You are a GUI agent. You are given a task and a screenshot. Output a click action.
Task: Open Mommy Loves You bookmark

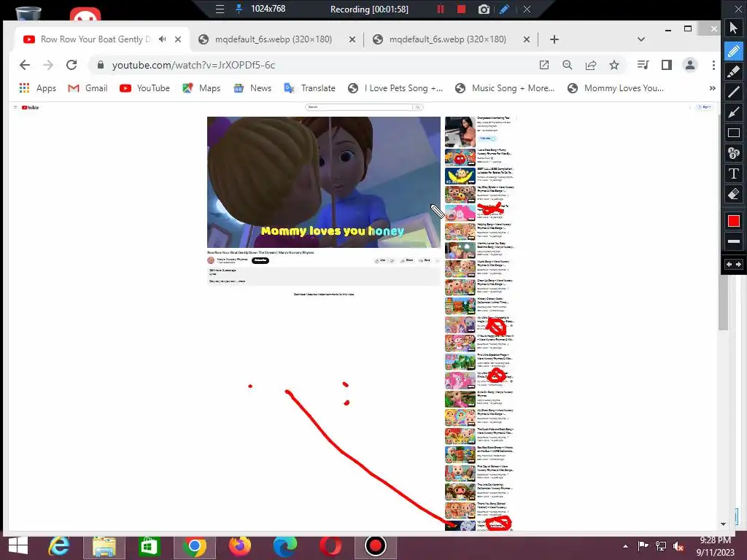[614, 88]
